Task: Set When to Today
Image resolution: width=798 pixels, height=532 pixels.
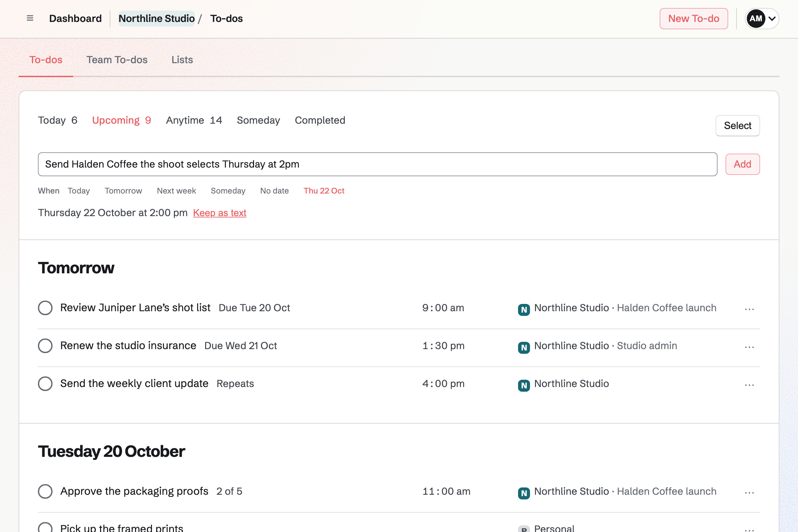Action: pos(79,191)
